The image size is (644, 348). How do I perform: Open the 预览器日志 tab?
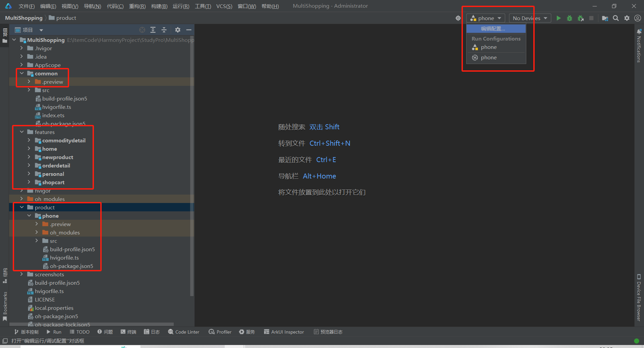tap(328, 332)
